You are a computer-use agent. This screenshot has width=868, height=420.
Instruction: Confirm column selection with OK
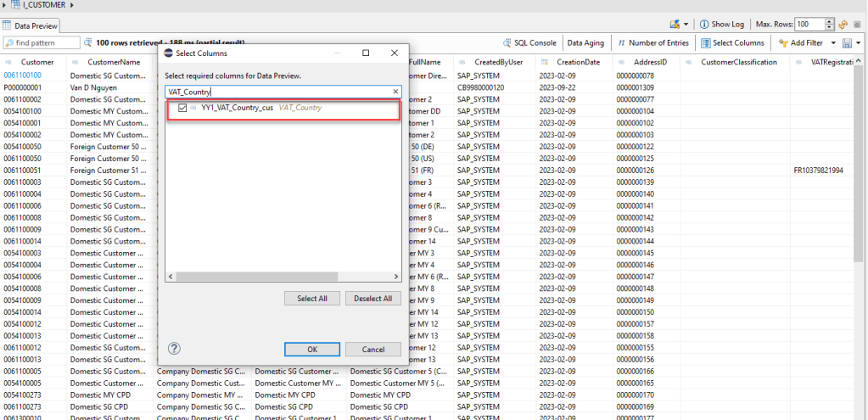pyautogui.click(x=312, y=350)
